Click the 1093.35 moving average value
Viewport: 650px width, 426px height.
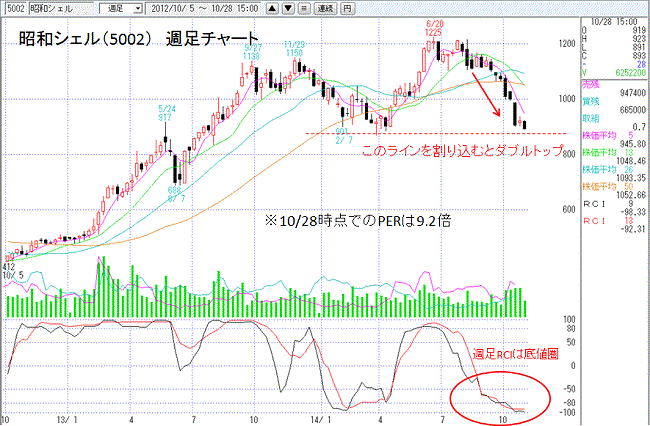pos(631,178)
